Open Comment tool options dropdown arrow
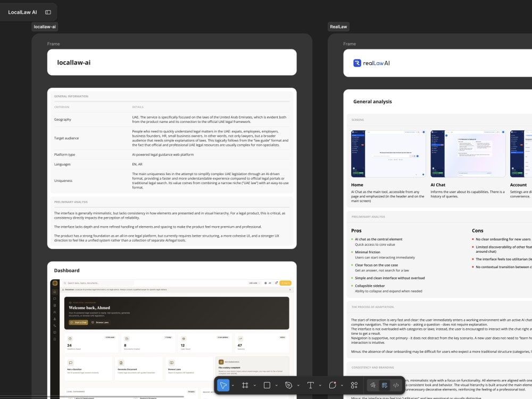Screen dimensions: 532x399 [x=342, y=385]
